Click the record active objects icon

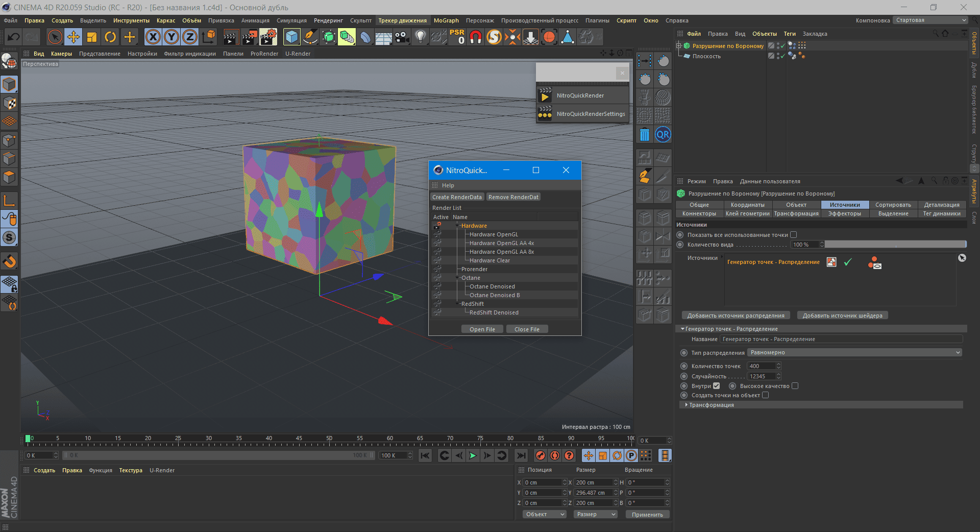[x=541, y=455]
